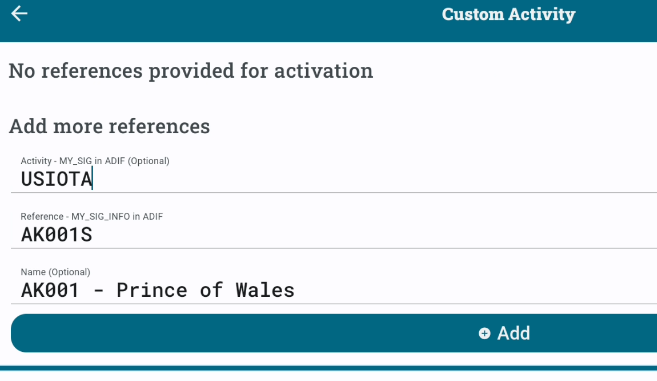Viewport: 657px width, 381px height.
Task: Place cursor in the AK001S text
Action: pos(57,235)
